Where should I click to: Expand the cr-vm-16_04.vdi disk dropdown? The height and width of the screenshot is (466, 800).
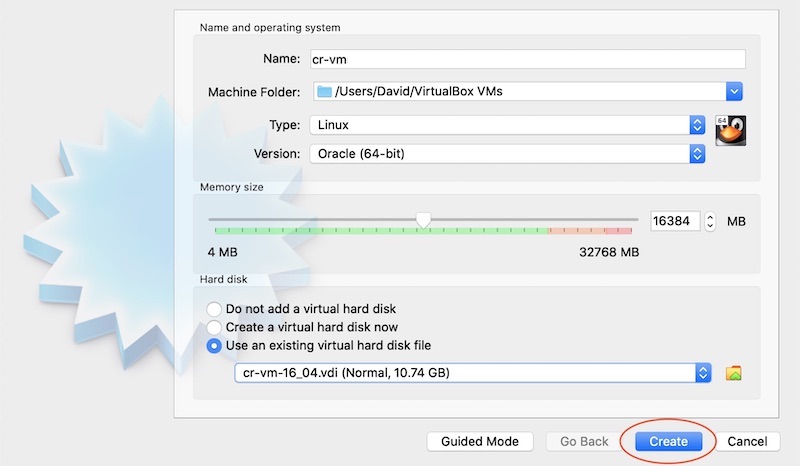tap(703, 373)
